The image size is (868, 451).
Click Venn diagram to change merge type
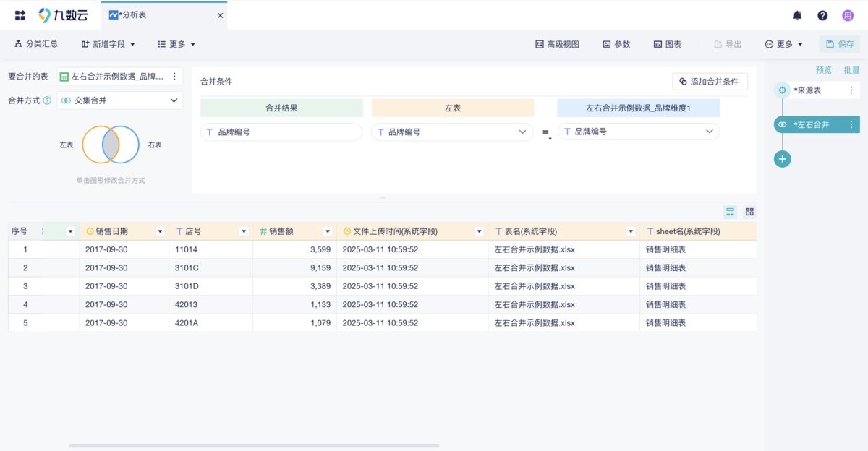tap(111, 145)
